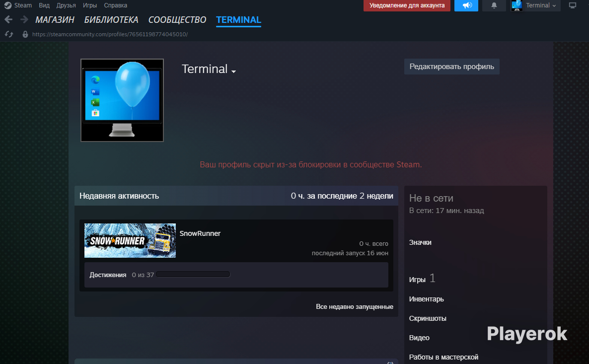
Task: Open Работы в мастерской link
Action: click(x=443, y=357)
